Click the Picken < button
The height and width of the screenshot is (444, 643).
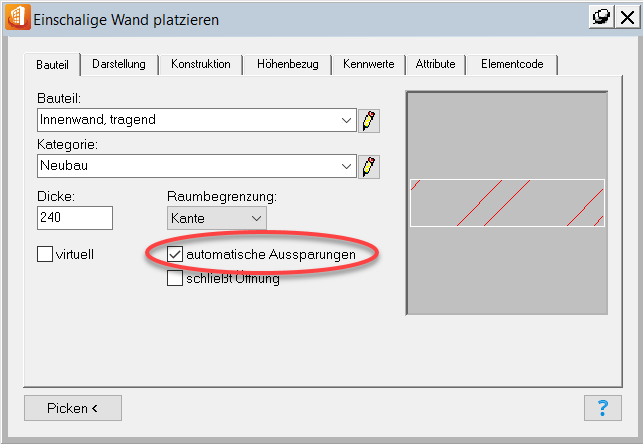(73, 408)
